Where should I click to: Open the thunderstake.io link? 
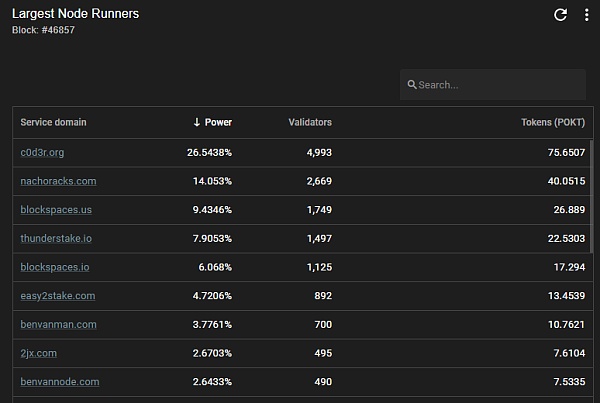(56, 238)
